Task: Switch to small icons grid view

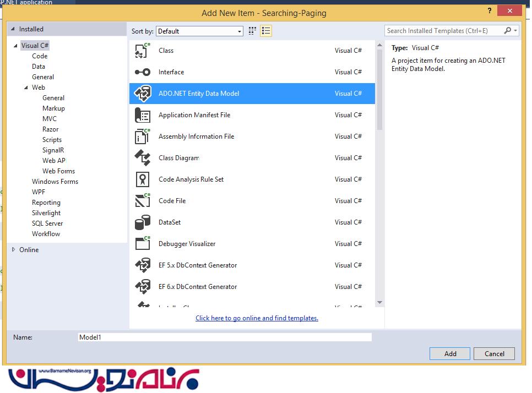Action: point(253,31)
